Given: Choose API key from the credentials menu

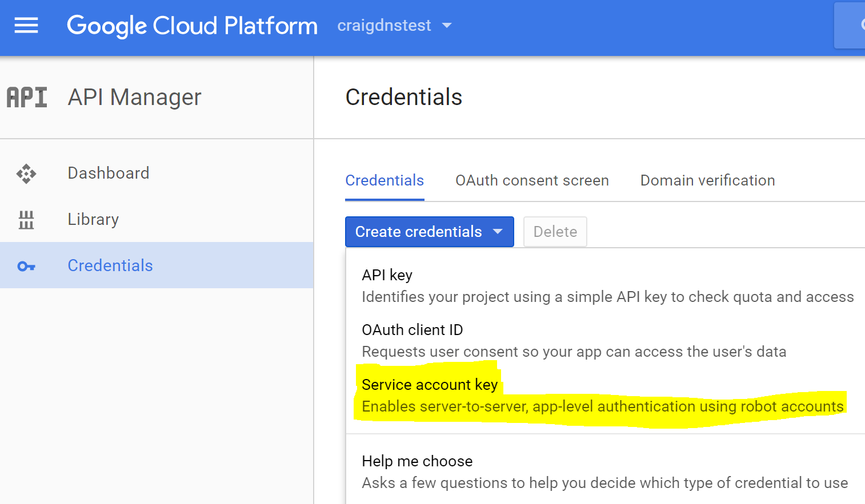Looking at the screenshot, I should coord(387,275).
